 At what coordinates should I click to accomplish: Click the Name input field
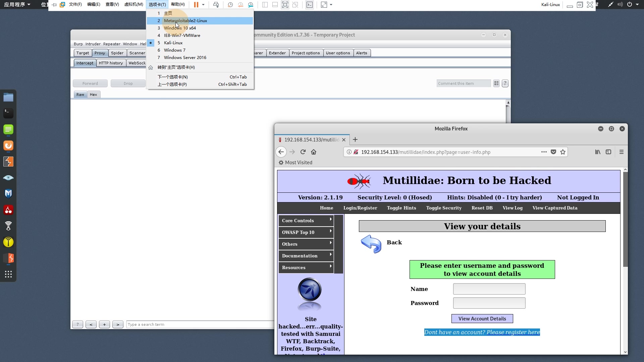click(x=489, y=289)
